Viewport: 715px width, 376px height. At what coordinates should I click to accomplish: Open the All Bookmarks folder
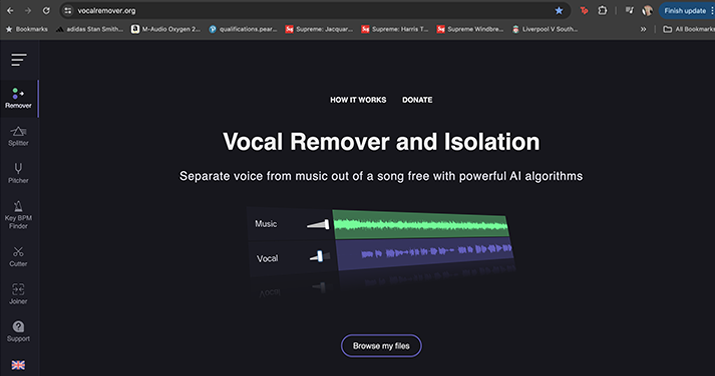point(689,29)
